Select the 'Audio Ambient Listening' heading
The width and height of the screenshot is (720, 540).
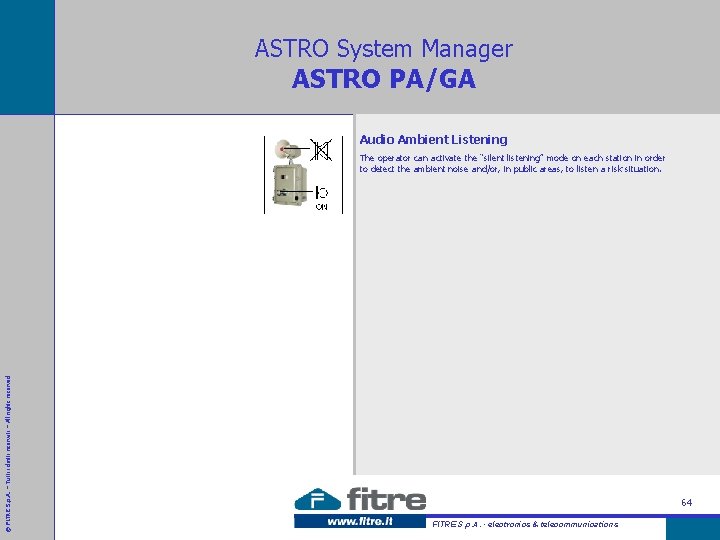click(x=433, y=140)
